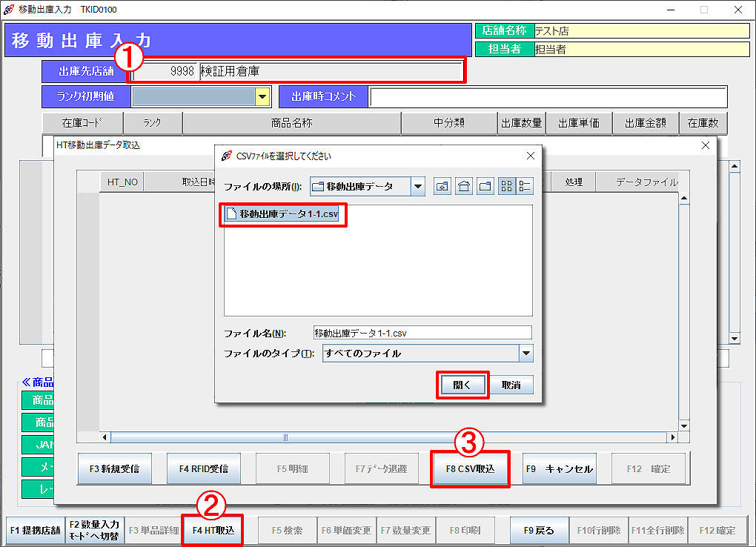Go up one folder level icon
756x547 pixels.
click(442, 186)
